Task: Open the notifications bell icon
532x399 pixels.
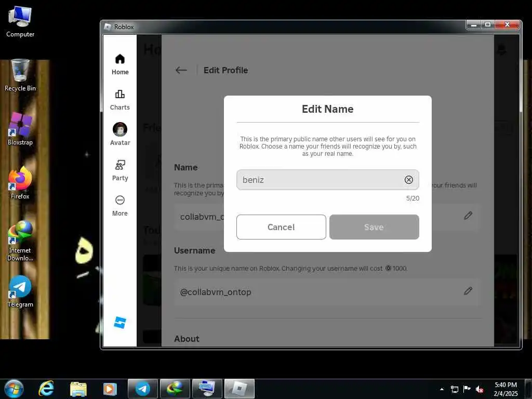Action: point(501,50)
